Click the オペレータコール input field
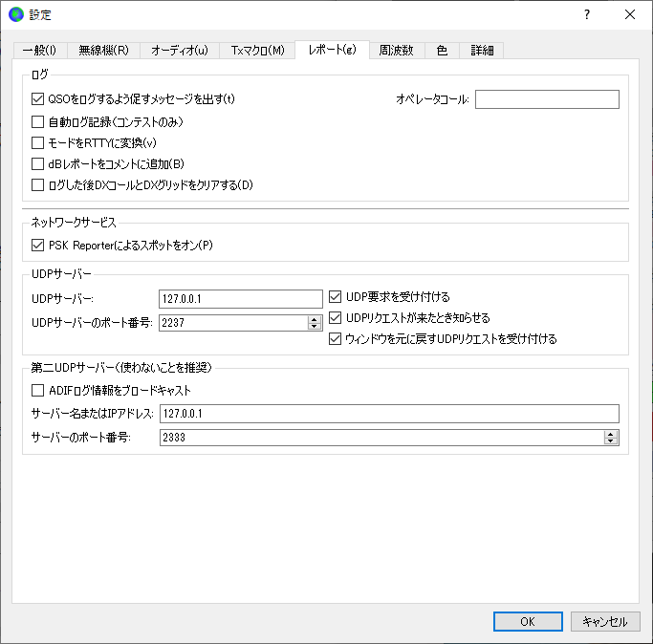653x644 pixels. pos(547,99)
